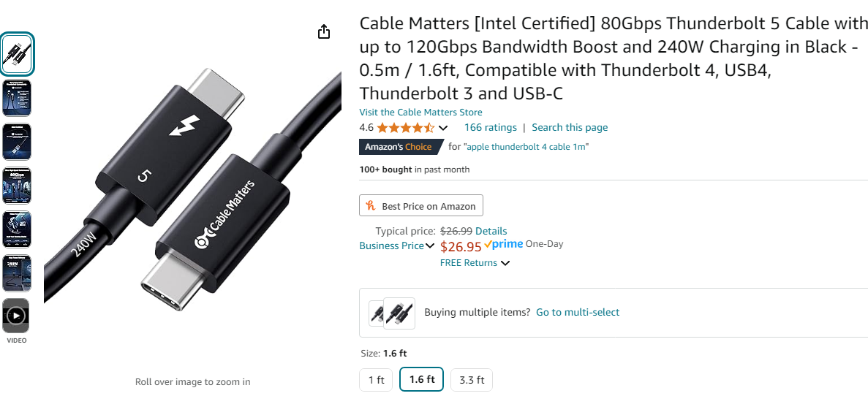Open the 166 ratings link

point(490,127)
